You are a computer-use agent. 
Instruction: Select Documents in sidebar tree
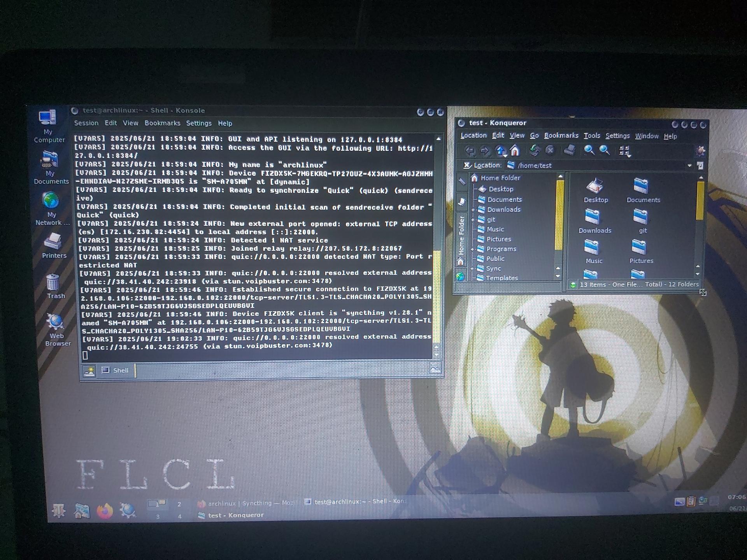[x=500, y=199]
